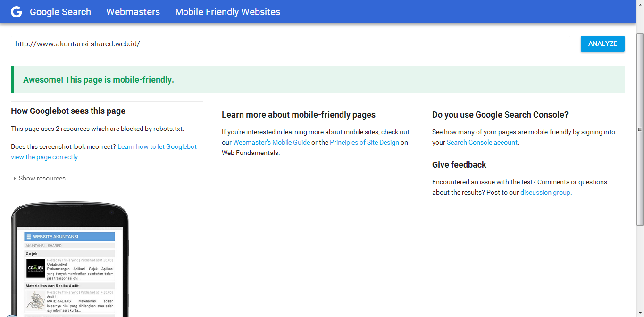Image resolution: width=644 pixels, height=317 pixels.
Task: Click Learn more about mobile-friendly pages heading
Action: (x=299, y=115)
